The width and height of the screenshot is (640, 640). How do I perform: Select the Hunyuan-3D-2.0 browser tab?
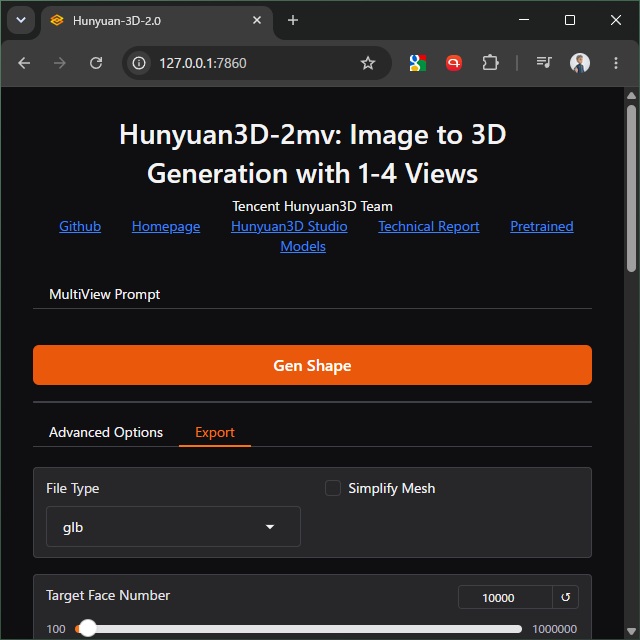[x=157, y=21]
